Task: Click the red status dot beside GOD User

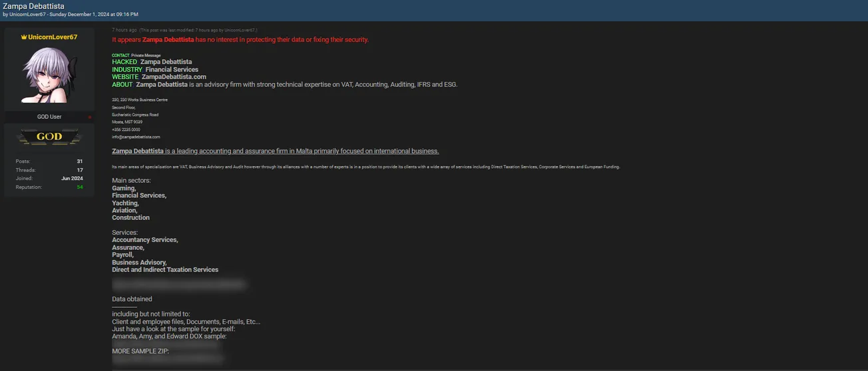Action: [90, 117]
